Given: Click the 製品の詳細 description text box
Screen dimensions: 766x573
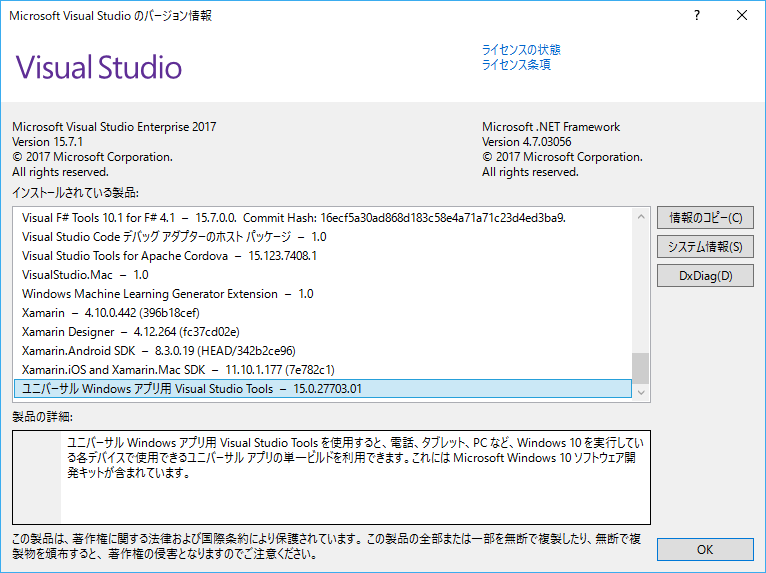Looking at the screenshot, I should [331, 477].
